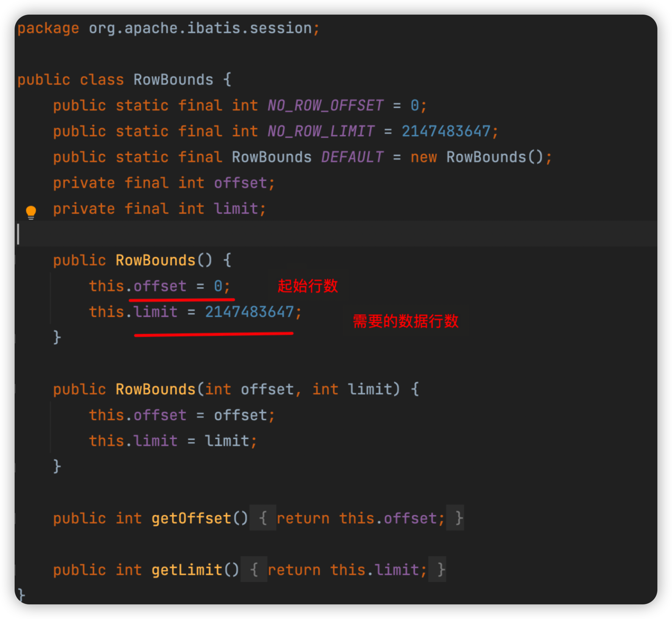
Task: Click no-arg RowBounds() constructor name
Action: coord(156,260)
